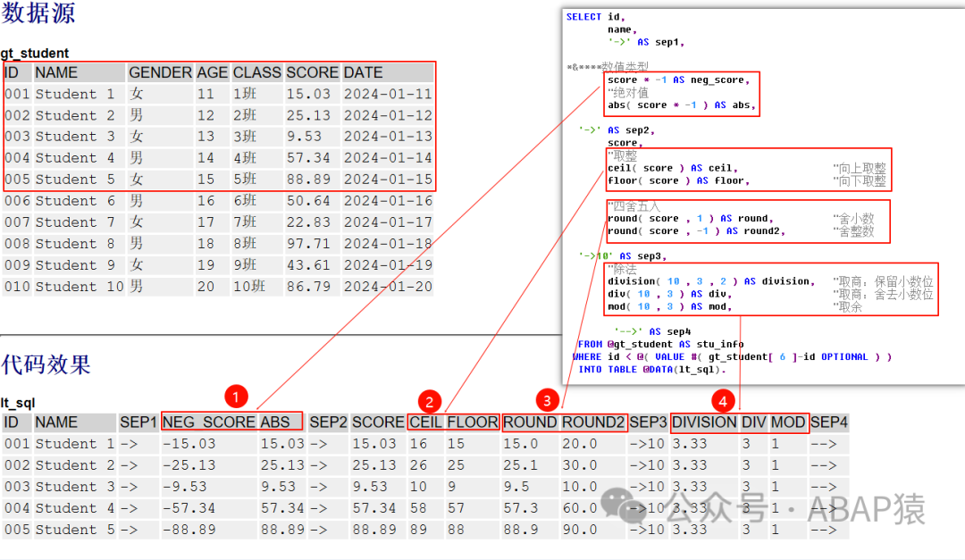Select the SEP2 column header
Screen dimensions: 965x560
pos(328,422)
